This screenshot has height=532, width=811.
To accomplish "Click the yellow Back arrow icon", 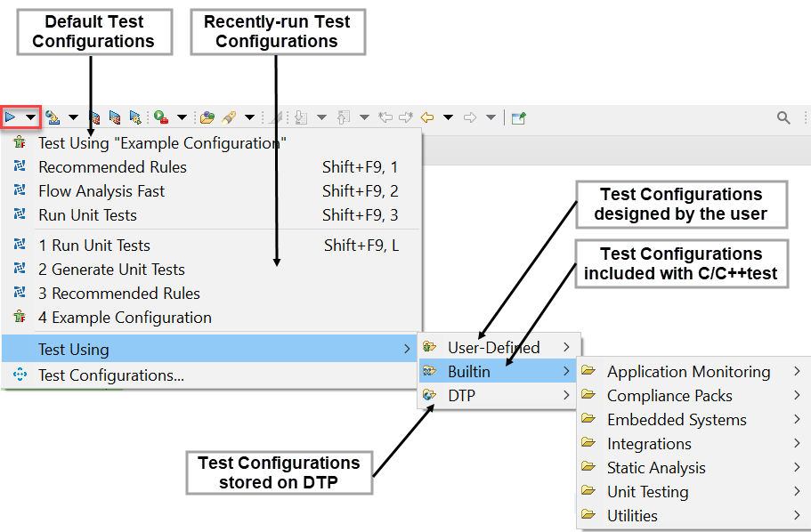I will click(427, 118).
